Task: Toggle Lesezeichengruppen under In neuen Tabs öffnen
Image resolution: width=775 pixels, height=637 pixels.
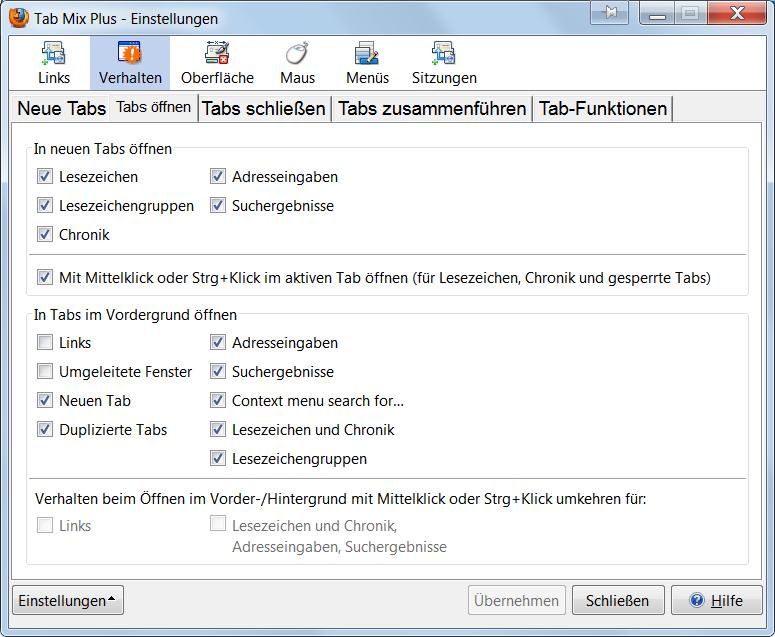Action: 45,205
